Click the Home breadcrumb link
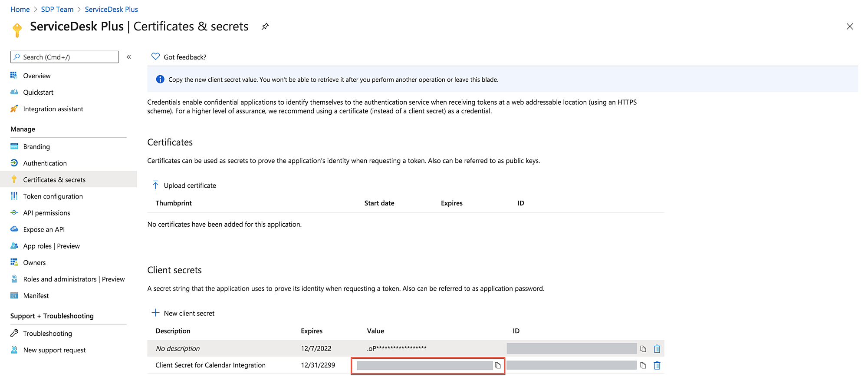 [20, 9]
